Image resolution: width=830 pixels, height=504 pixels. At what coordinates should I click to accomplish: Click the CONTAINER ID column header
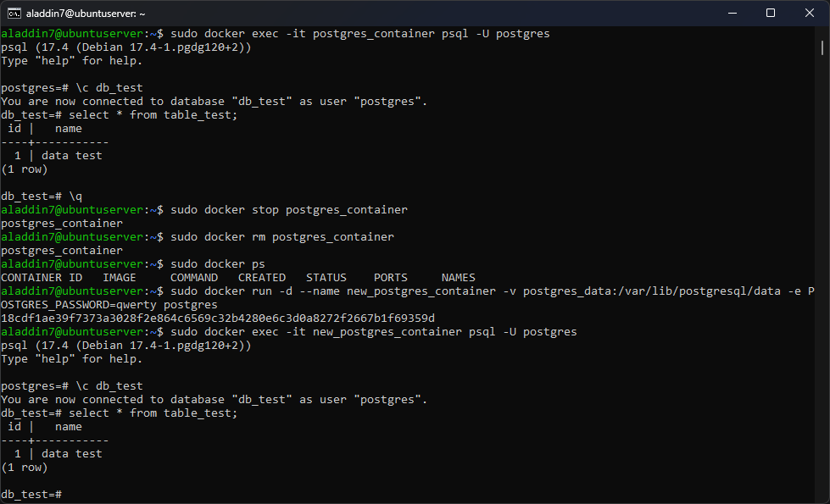(x=42, y=278)
